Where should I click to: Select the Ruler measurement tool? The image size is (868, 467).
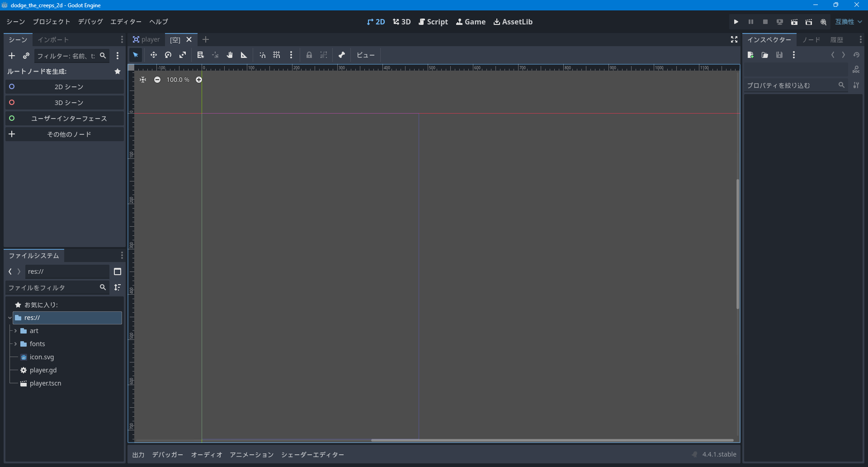click(244, 55)
